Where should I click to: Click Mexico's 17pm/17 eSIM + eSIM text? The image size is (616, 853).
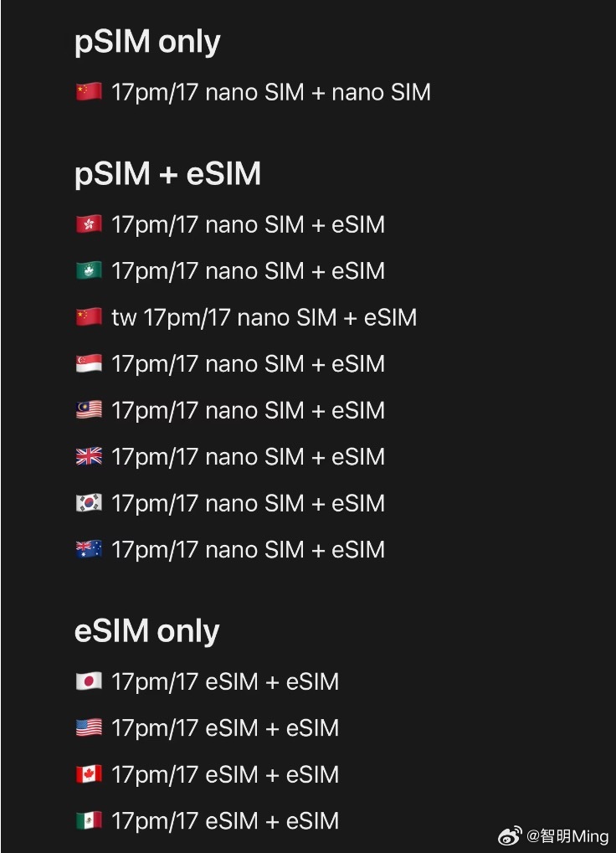(x=225, y=821)
